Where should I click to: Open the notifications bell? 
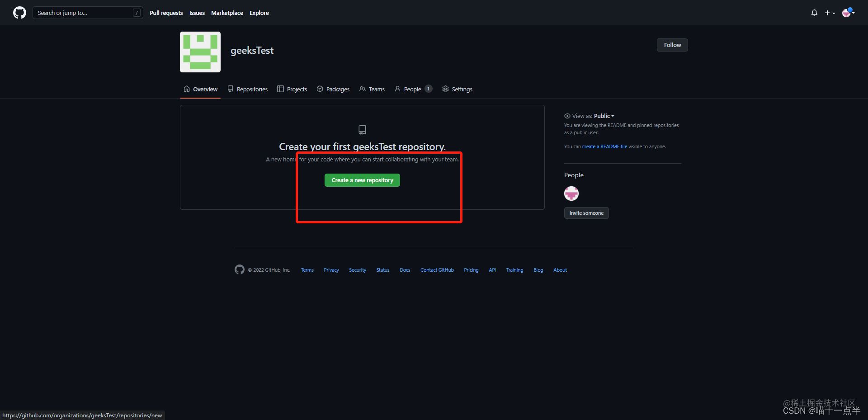coord(814,13)
